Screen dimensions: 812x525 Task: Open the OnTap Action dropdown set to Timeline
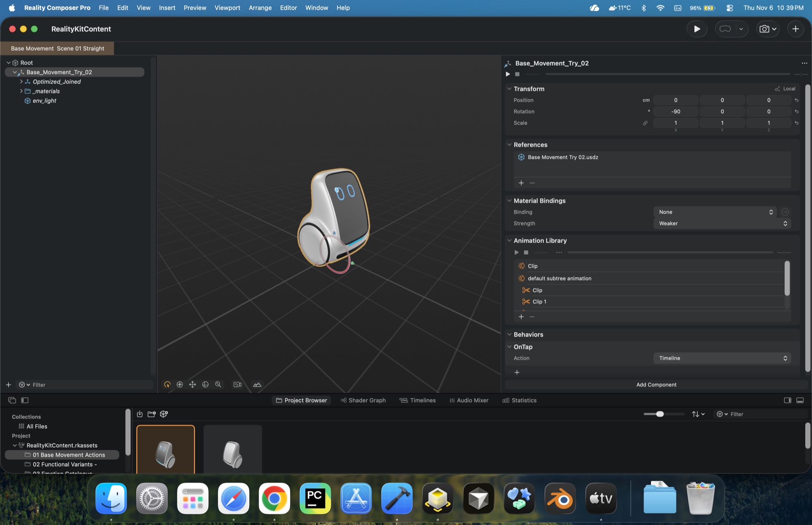click(722, 358)
